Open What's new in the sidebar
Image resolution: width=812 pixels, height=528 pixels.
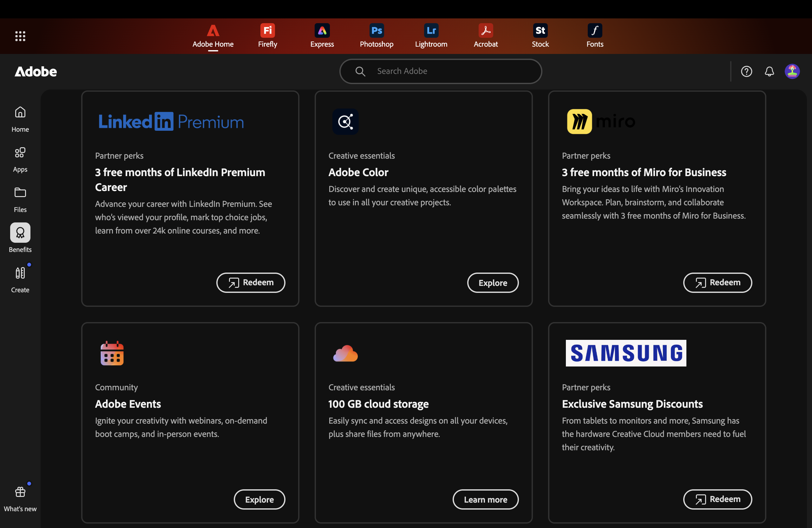click(x=20, y=498)
